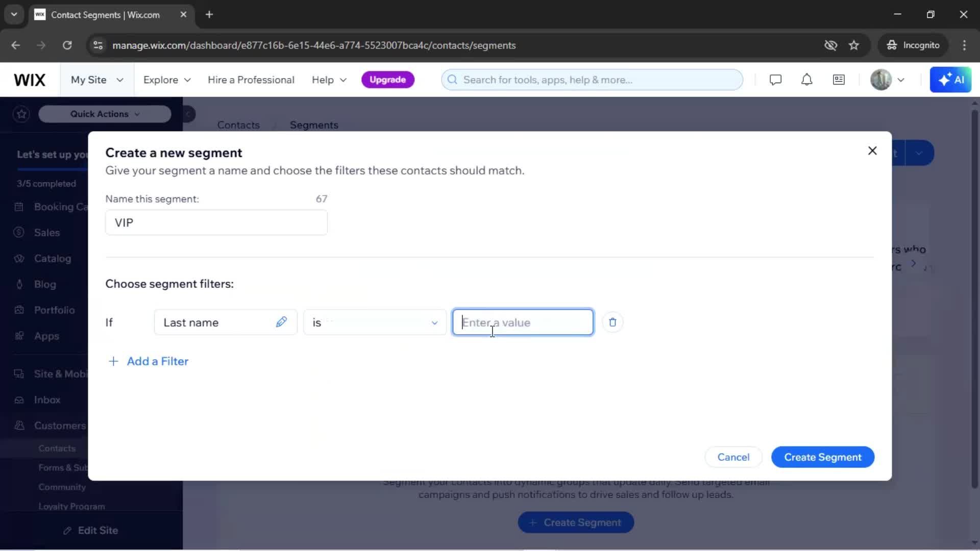Viewport: 980px width, 551px height.
Task: Click Add a Filter link
Action: point(157,361)
